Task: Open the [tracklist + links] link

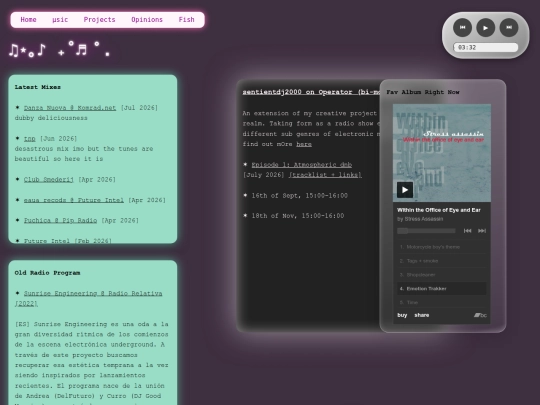Action: 325,175
